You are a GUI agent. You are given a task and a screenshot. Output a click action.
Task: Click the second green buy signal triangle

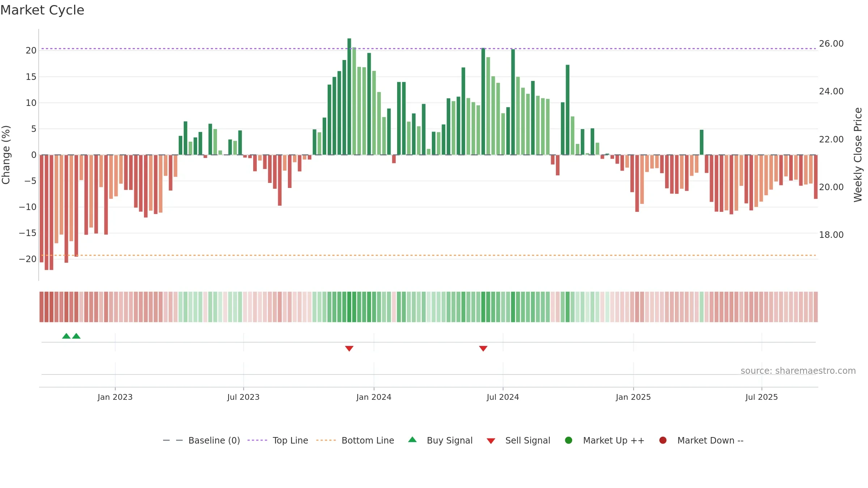pos(76,336)
